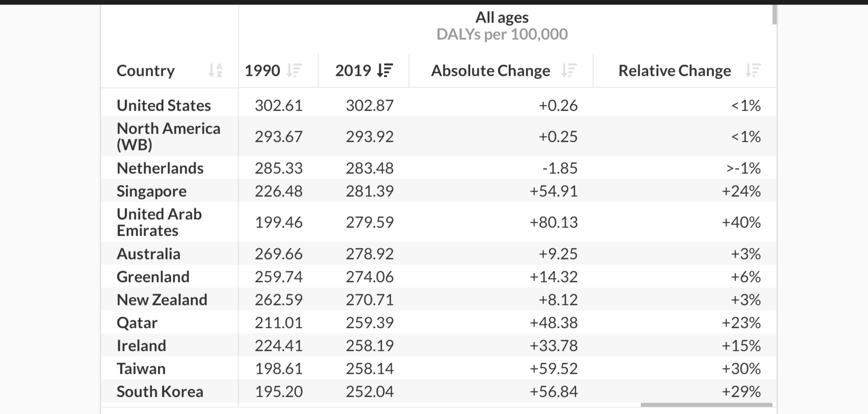
Task: Click the horizontal scrollbar at table bottom
Action: [x=706, y=405]
